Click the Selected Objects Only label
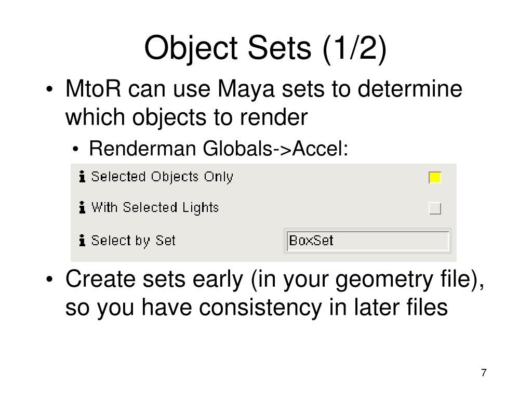The height and width of the screenshot is (399, 532). tap(162, 177)
